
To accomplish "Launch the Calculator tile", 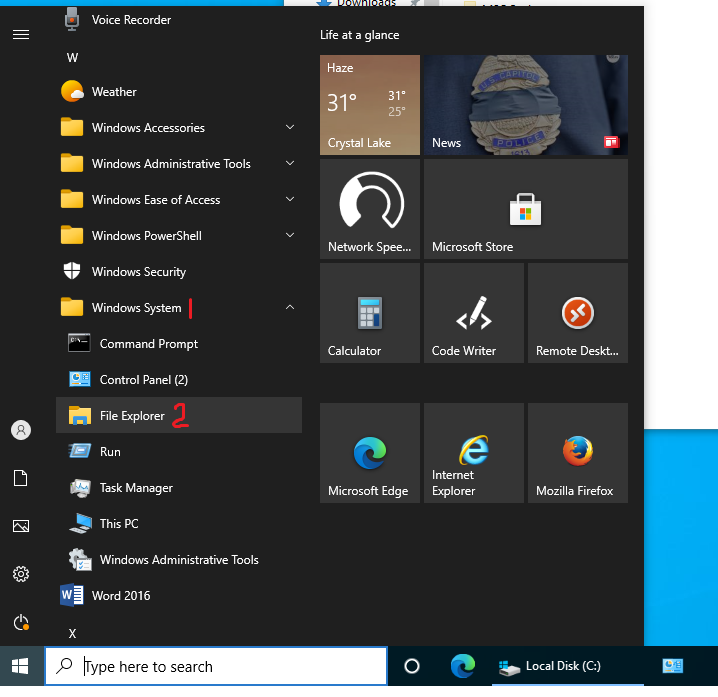I will tap(370, 313).
